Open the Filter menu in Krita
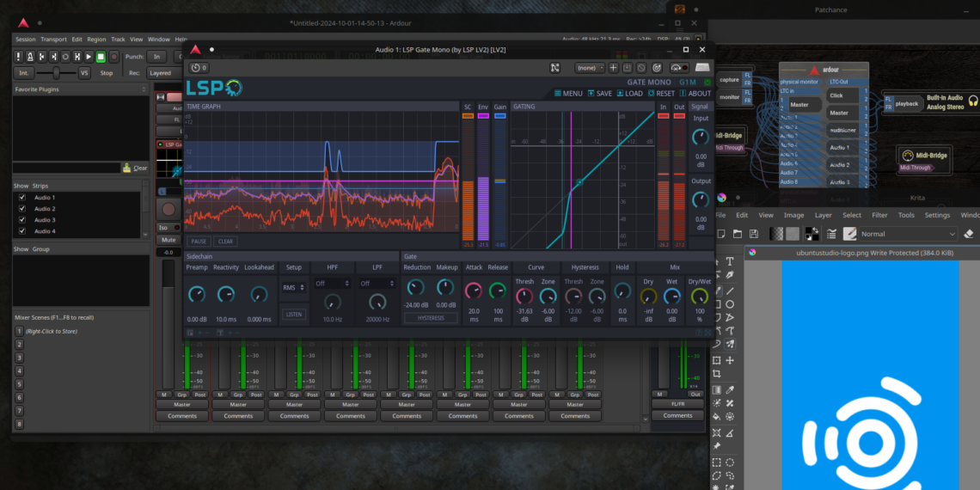This screenshot has height=490, width=980. [879, 215]
